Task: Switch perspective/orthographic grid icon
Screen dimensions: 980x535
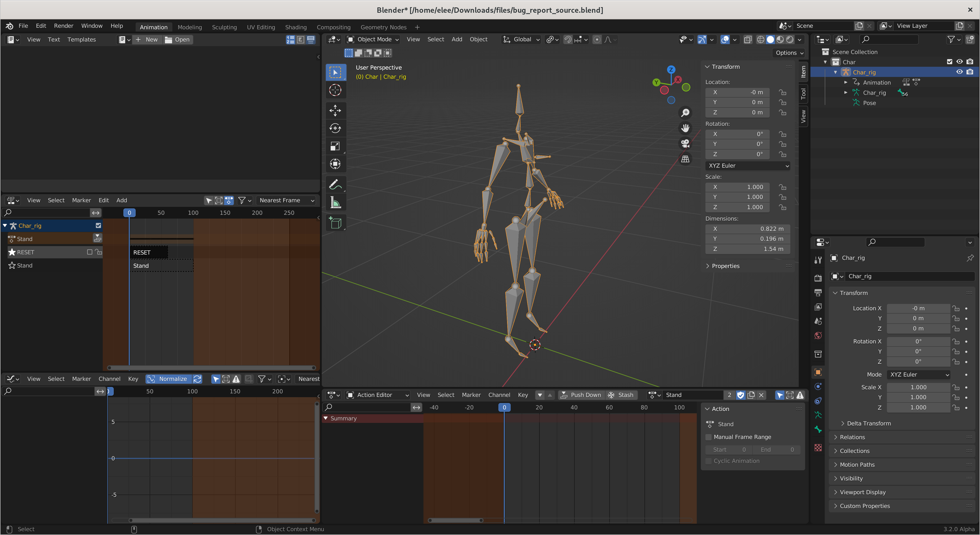Action: pos(685,159)
